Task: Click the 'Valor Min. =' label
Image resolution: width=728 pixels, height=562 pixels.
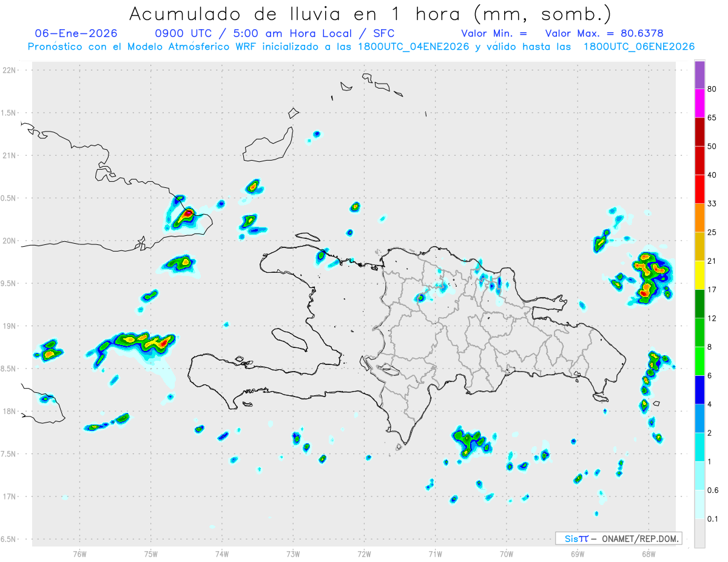Action: click(494, 33)
